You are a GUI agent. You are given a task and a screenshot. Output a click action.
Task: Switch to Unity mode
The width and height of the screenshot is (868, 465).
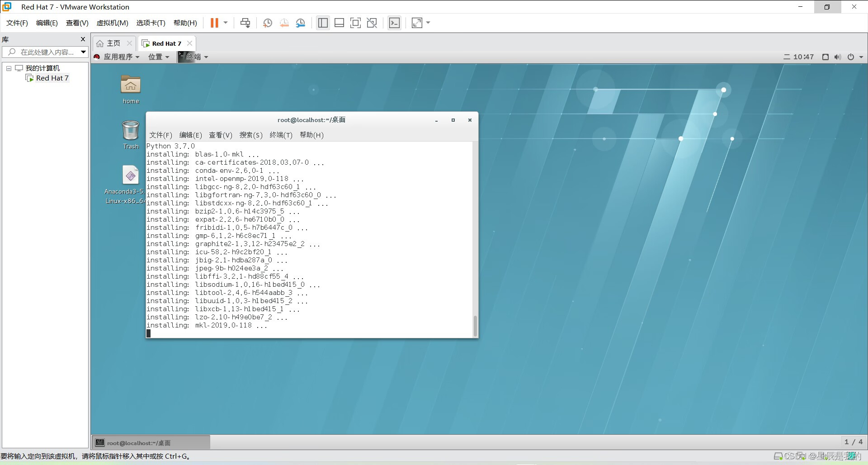(x=372, y=23)
